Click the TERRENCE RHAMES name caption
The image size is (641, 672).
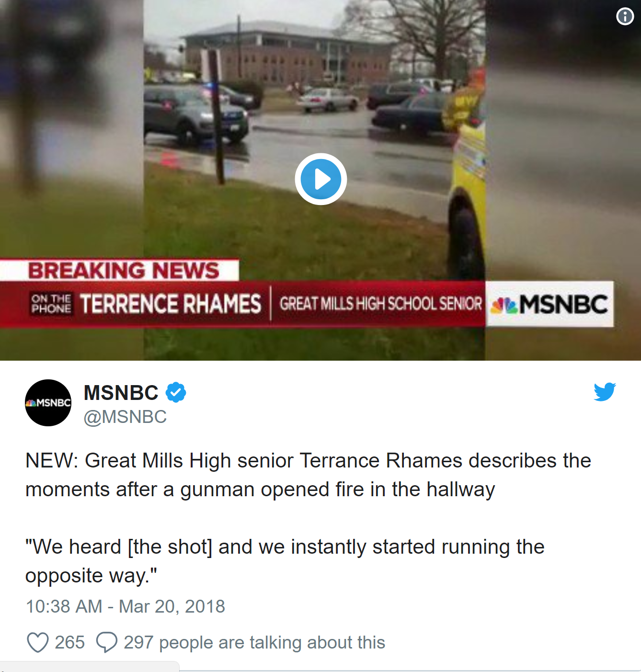(x=171, y=304)
